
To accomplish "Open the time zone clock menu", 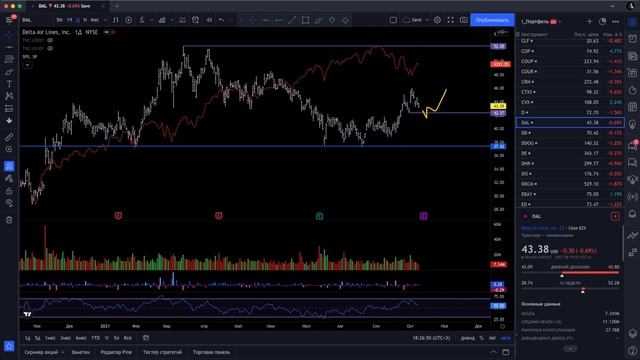I will coord(431,338).
